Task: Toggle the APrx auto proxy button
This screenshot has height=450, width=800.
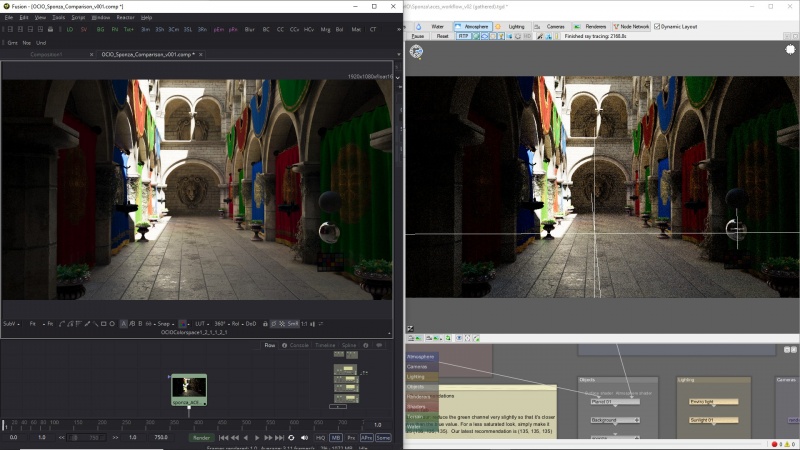Action: point(366,438)
